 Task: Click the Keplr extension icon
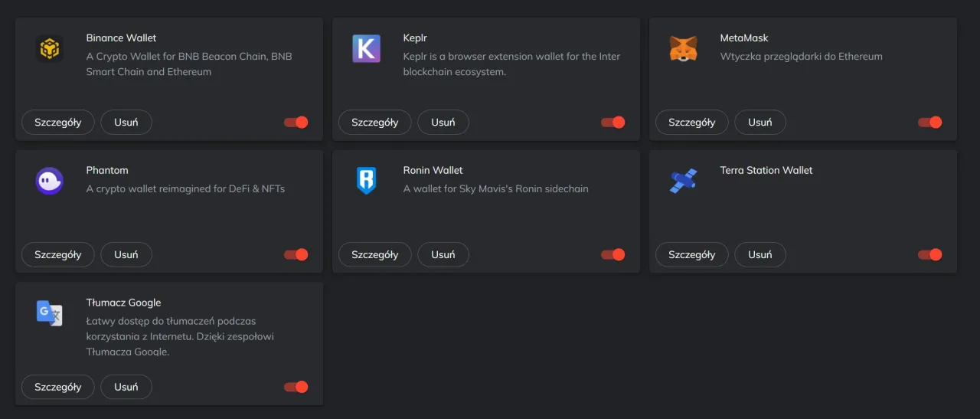tap(366, 49)
